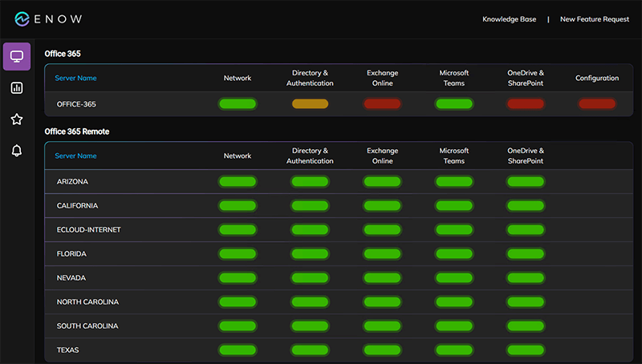Select the NORTH CAROLINA server row name

87,301
